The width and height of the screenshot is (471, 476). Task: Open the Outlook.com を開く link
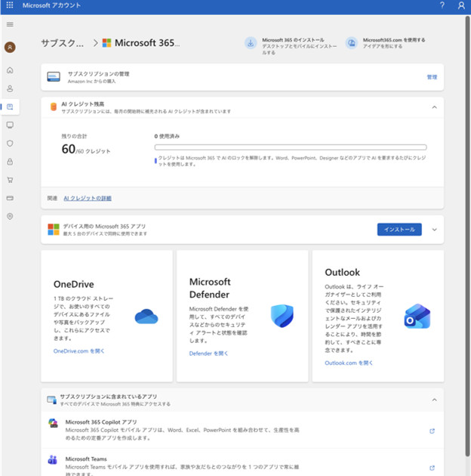click(x=349, y=363)
